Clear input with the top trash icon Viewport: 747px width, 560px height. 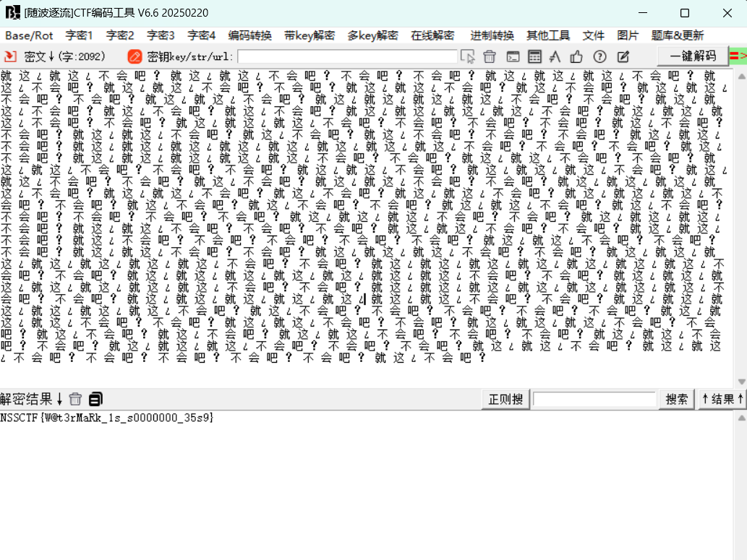(x=490, y=56)
